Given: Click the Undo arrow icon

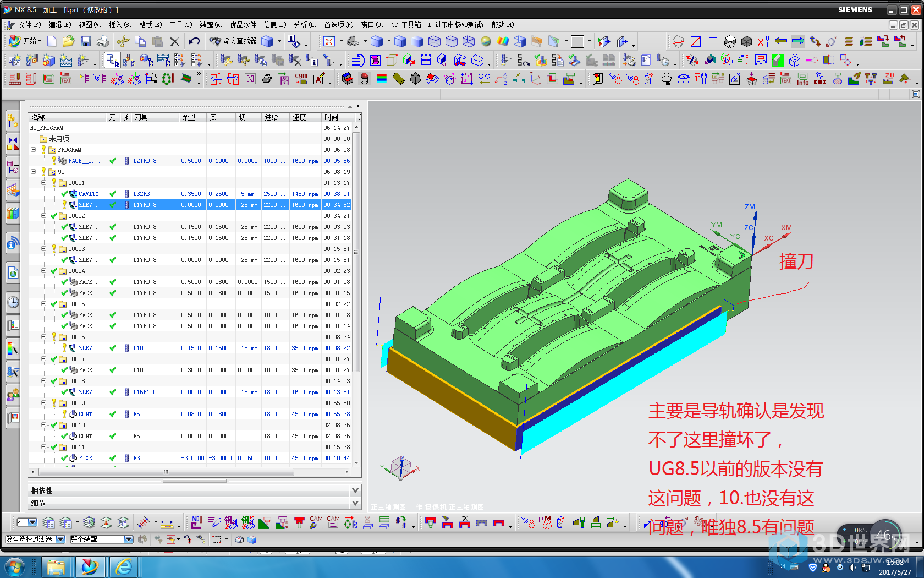Looking at the screenshot, I should (194, 41).
